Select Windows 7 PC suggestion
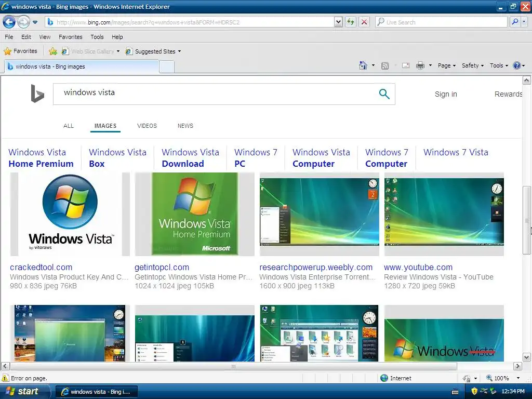 tap(256, 158)
